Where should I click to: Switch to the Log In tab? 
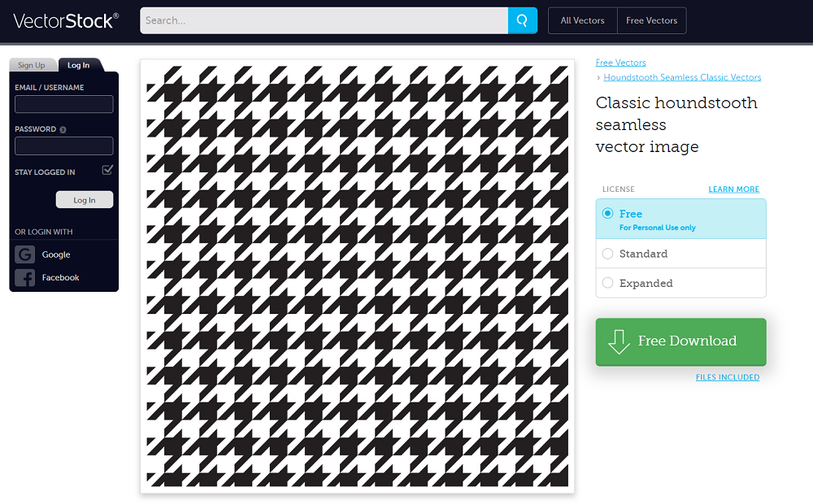click(79, 65)
